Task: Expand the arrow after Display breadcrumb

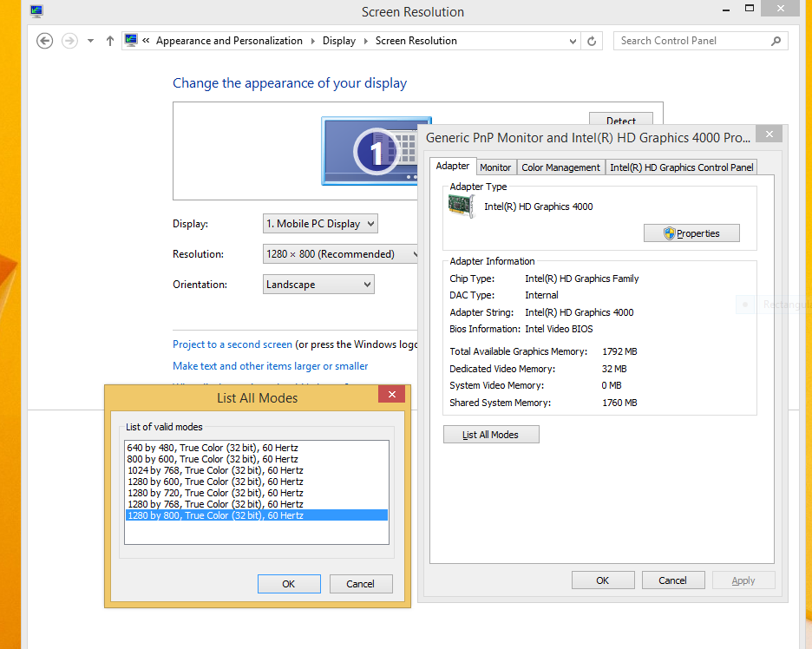Action: pos(365,41)
